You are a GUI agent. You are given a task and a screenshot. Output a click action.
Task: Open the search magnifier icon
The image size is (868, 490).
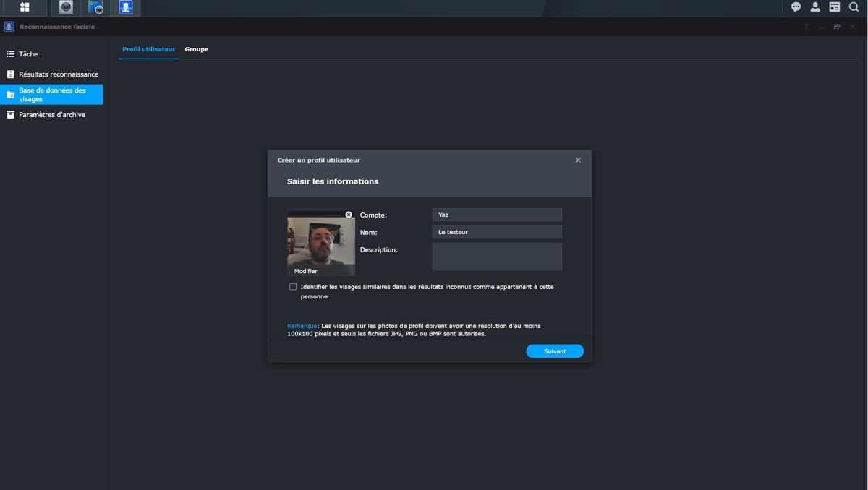coord(854,7)
